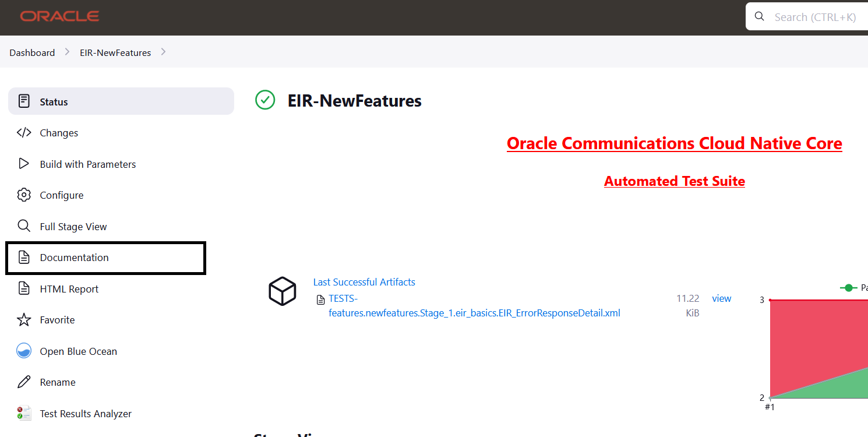This screenshot has height=437, width=868.
Task: Click green success check status icon
Action: [x=265, y=100]
